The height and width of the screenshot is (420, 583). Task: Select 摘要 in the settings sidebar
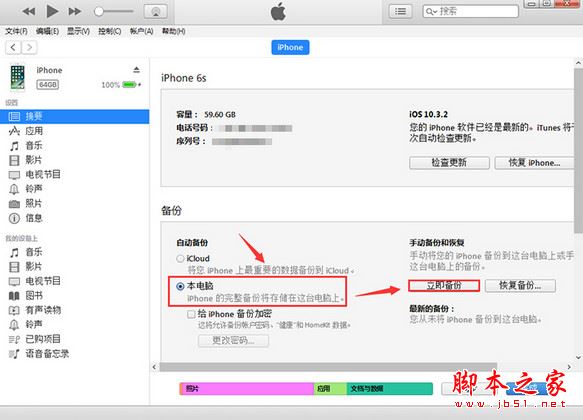74,116
